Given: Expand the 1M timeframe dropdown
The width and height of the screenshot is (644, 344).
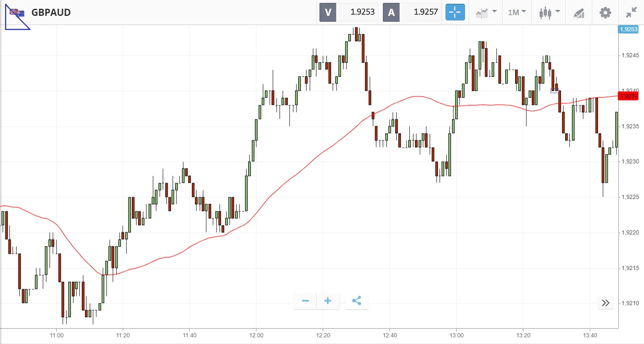Looking at the screenshot, I should pyautogui.click(x=517, y=13).
